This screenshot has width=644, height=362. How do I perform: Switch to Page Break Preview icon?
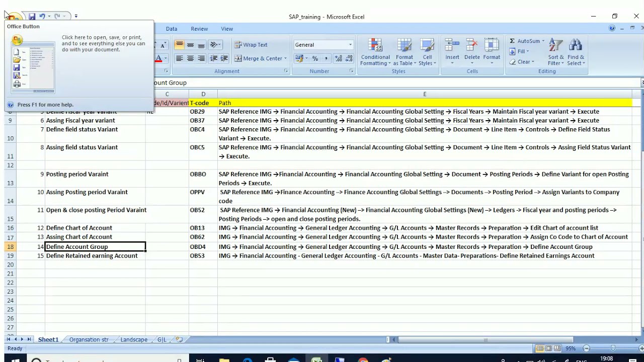coord(557,348)
